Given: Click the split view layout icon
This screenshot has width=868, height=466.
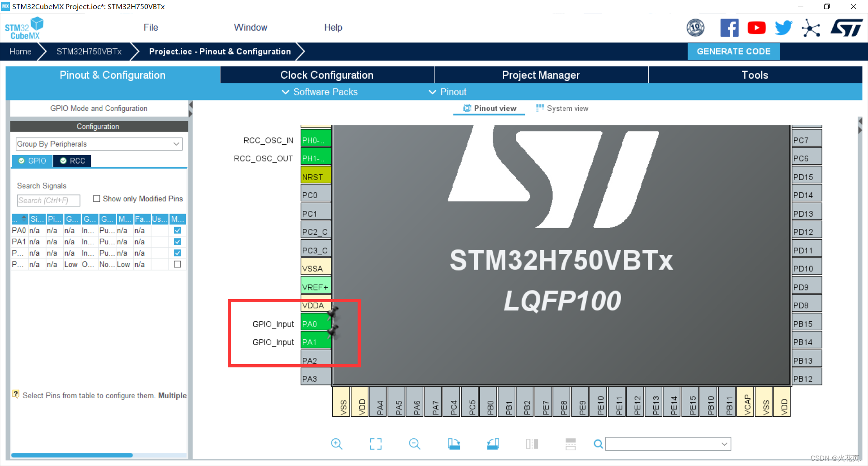Looking at the screenshot, I should [532, 444].
